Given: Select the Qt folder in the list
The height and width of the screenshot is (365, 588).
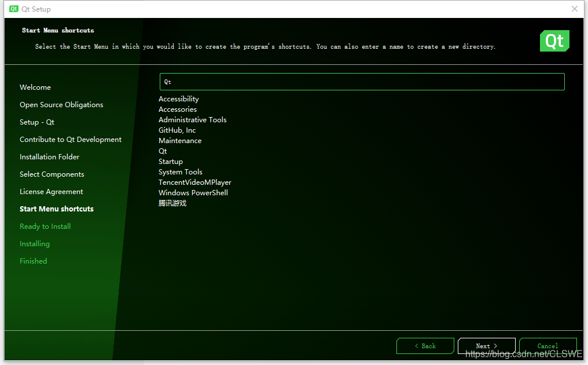Looking at the screenshot, I should (x=163, y=151).
